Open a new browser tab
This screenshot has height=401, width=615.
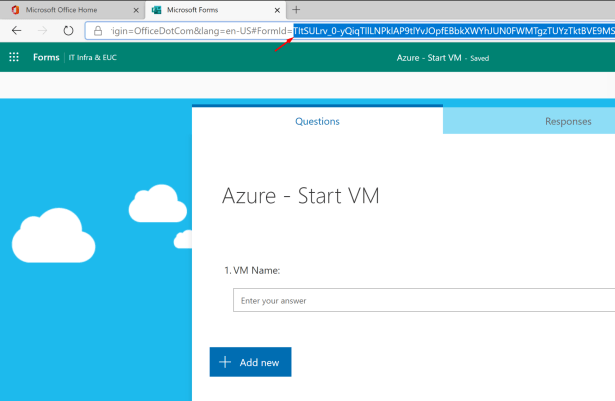(296, 9)
